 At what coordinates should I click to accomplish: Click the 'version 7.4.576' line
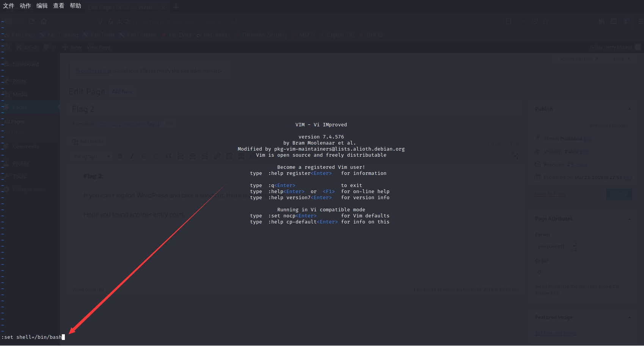[321, 137]
